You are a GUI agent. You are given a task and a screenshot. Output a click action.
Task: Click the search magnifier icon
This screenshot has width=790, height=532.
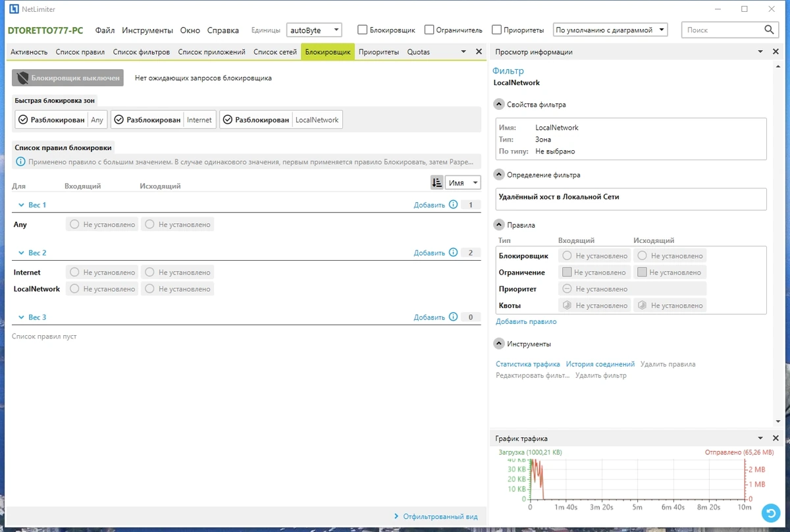click(769, 30)
